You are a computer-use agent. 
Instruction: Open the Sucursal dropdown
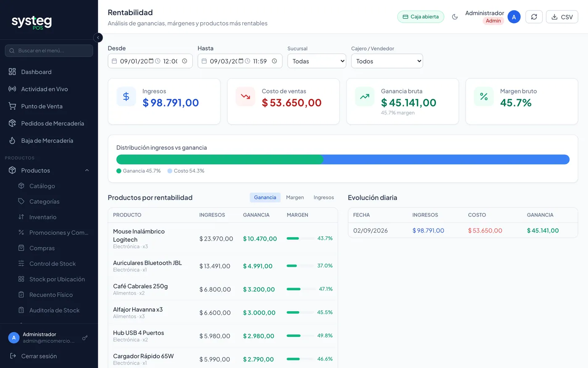(x=317, y=61)
